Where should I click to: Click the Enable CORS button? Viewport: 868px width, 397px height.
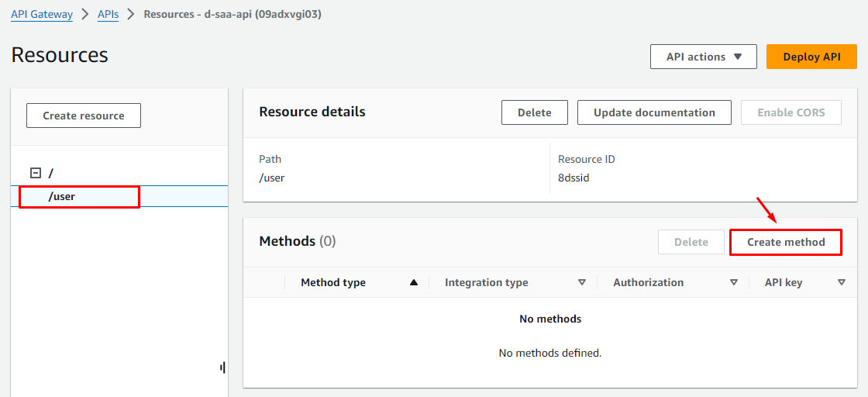(x=790, y=112)
